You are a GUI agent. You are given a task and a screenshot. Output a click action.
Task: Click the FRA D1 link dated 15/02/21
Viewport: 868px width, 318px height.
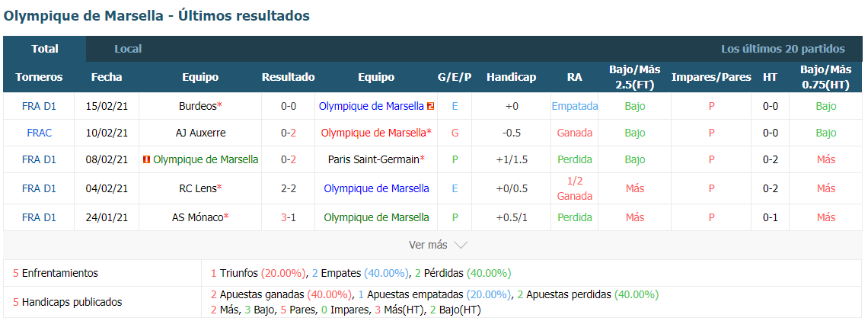39,106
